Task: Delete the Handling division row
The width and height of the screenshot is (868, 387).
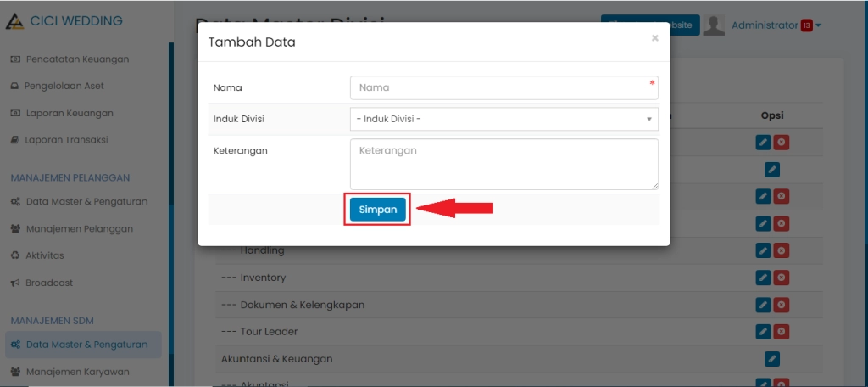Action: (x=781, y=250)
